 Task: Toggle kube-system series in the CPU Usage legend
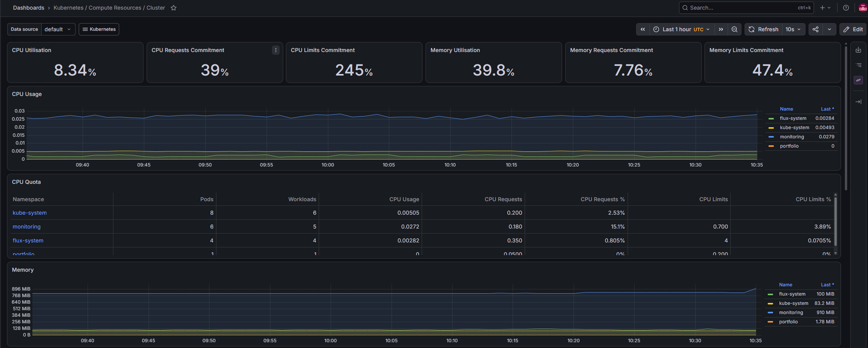(795, 128)
